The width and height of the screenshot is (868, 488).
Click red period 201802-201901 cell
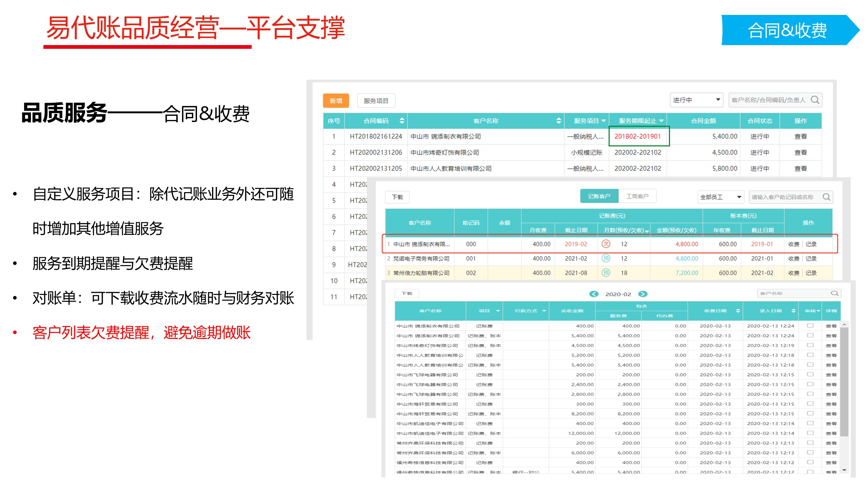(x=638, y=136)
